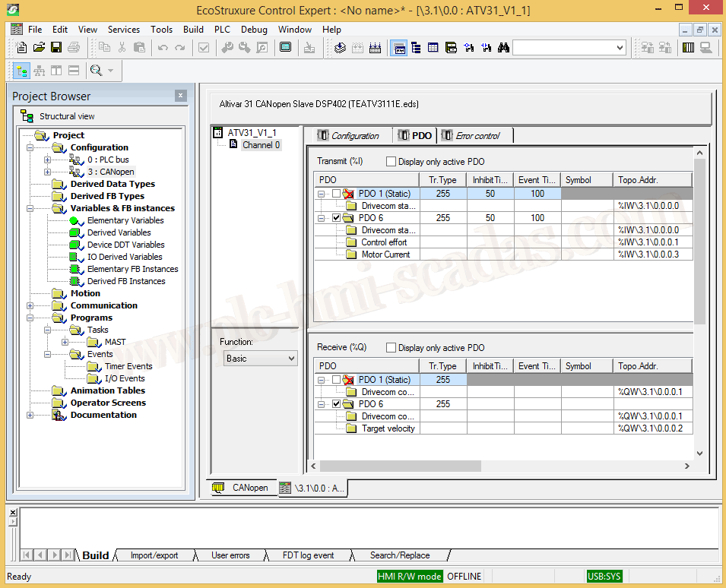Uncheck PDO 6 in Transmit table
This screenshot has width=726, height=588.
point(337,218)
